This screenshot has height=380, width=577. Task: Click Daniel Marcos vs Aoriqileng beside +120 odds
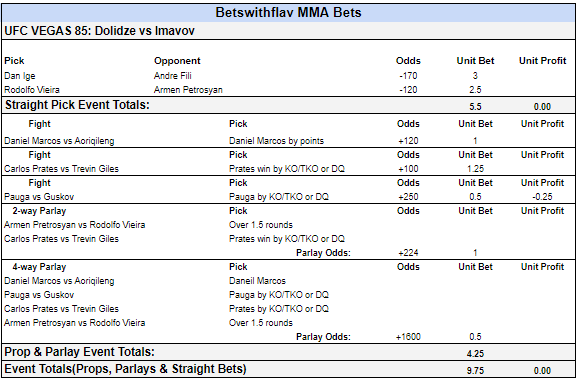tap(59, 141)
